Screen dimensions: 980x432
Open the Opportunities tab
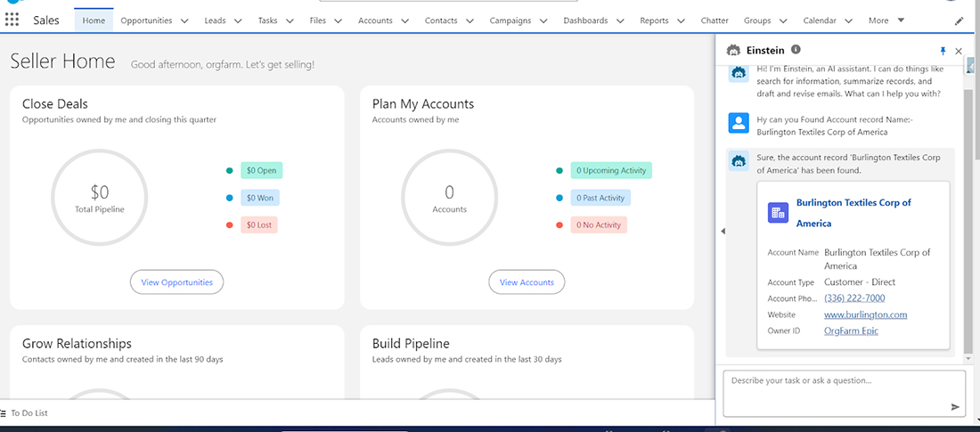coord(146,20)
